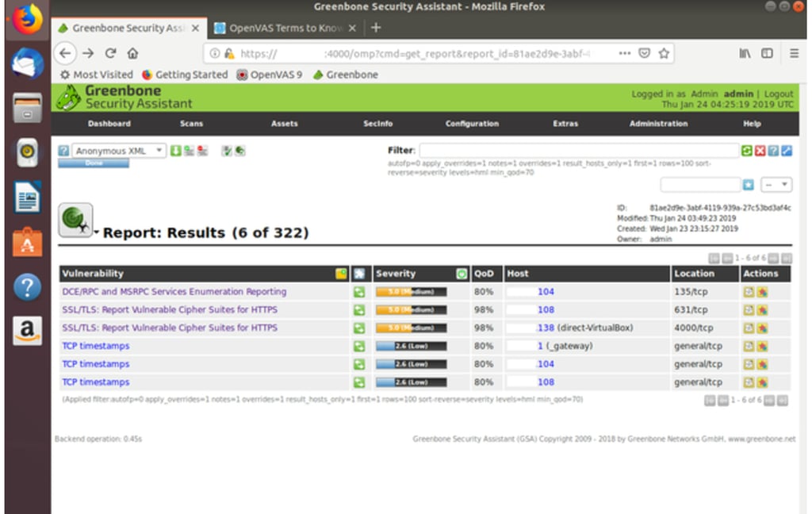This screenshot has height=514, width=812.
Task: Click the help icon beside report format dropdown
Action: [x=63, y=151]
